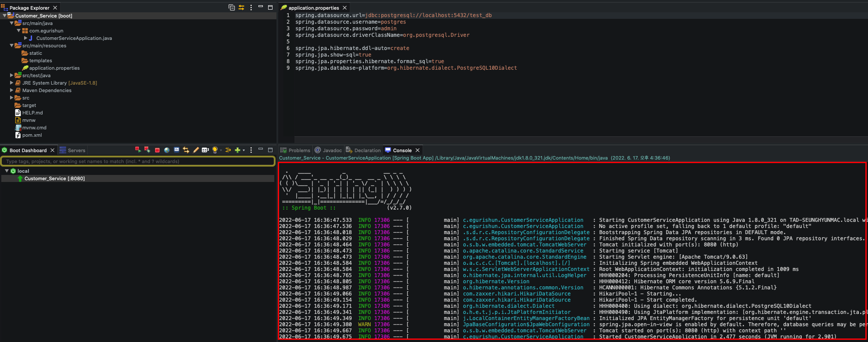Click the green plus add icon
Viewport: 868px width, 342px height.
tap(237, 150)
